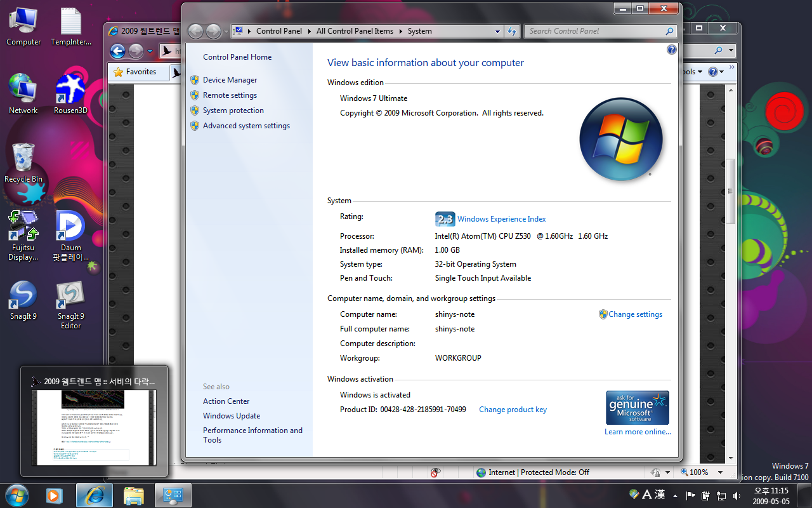This screenshot has width=812, height=508.
Task: Click Change product key link
Action: click(513, 410)
